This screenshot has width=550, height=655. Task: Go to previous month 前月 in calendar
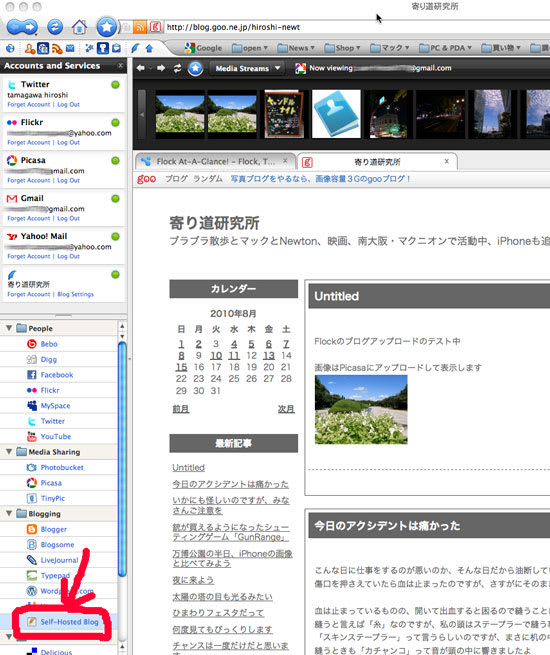(180, 409)
